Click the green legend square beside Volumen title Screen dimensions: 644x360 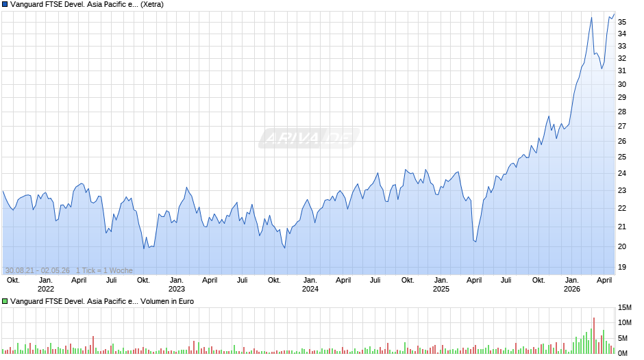click(x=5, y=301)
